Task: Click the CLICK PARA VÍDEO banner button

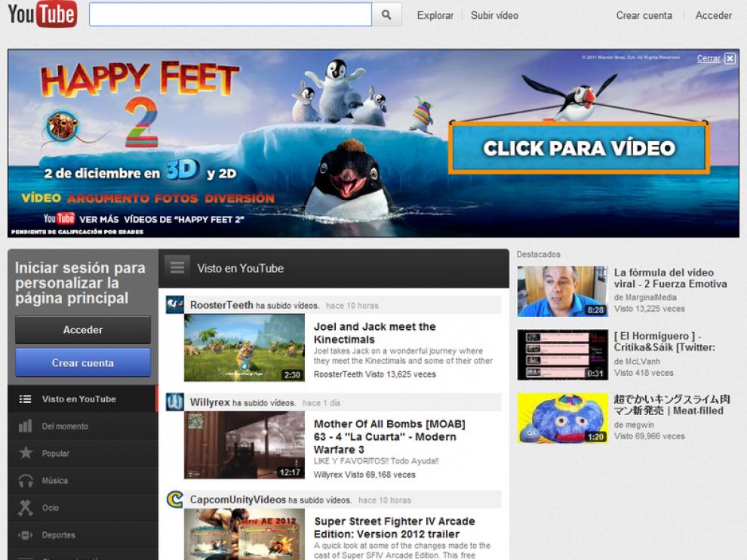Action: coord(579,148)
